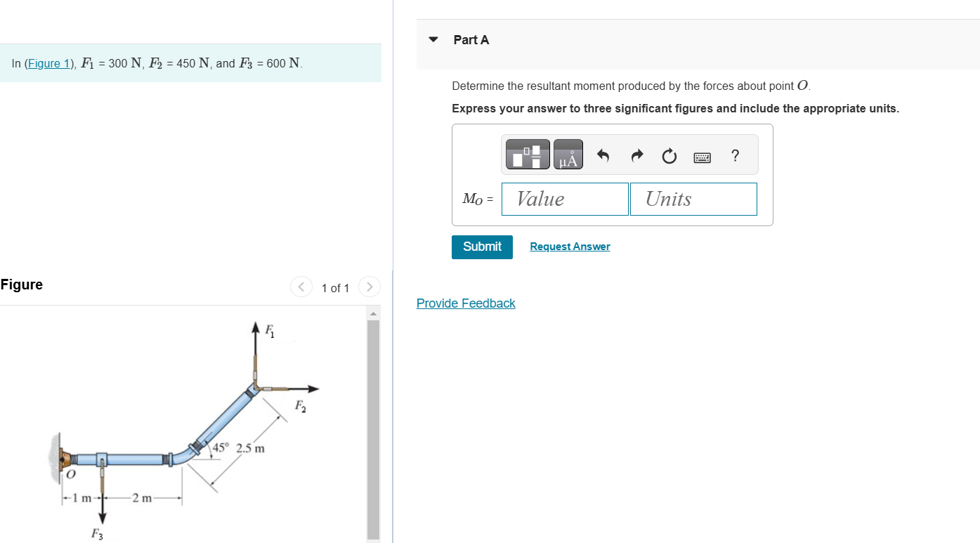
Task: Open the Provide Feedback page
Action: pos(465,303)
